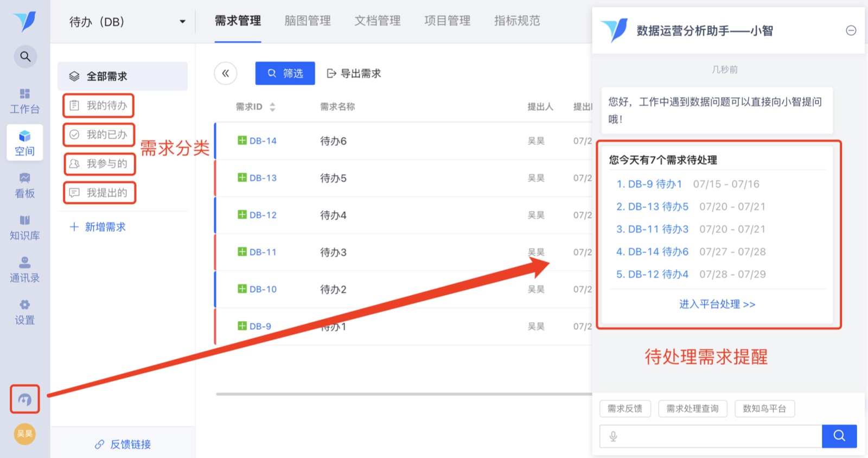Screen dimensions: 868x458
Task: Click the green plus icon beside DB-10
Action: point(242,289)
